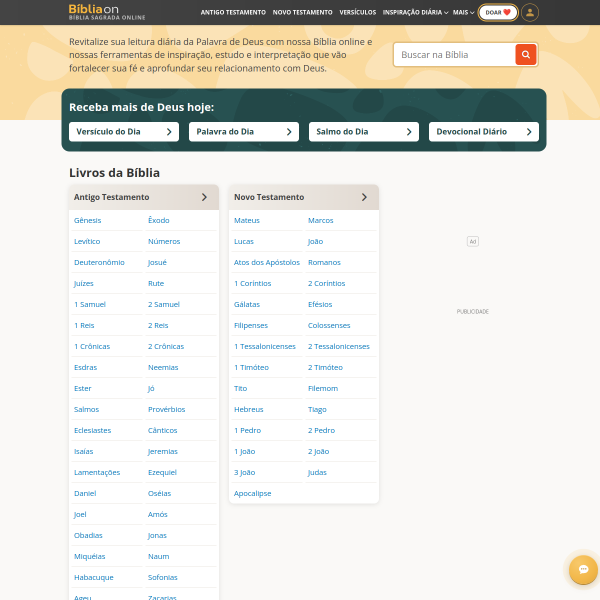Open the book Lamentações

point(97,473)
